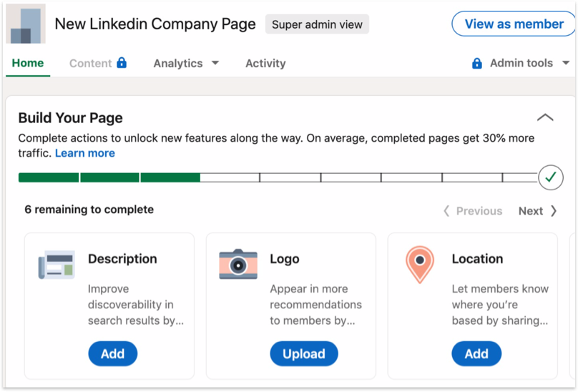Go to Previous action cards
Viewport: 578px width, 392px height.
coord(473,211)
